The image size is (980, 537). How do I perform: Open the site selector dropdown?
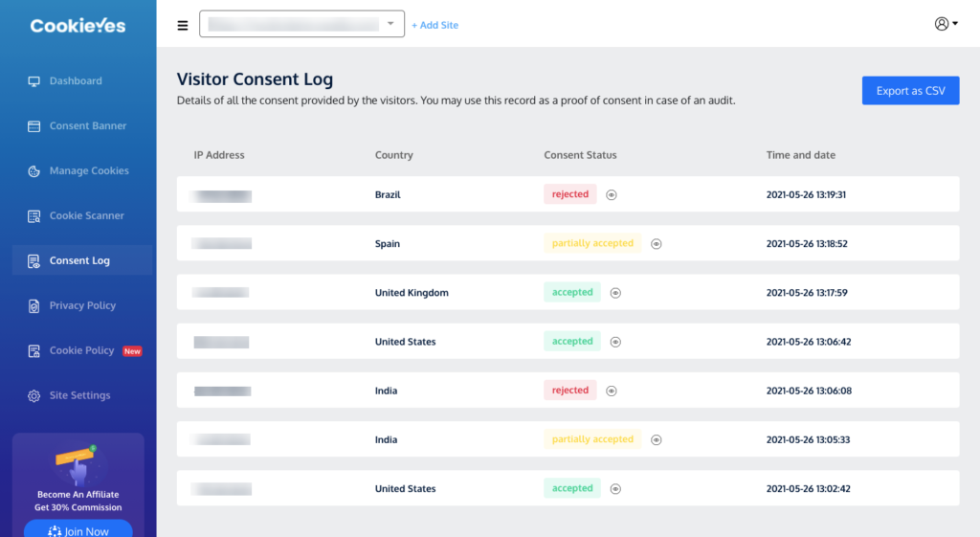pos(302,25)
